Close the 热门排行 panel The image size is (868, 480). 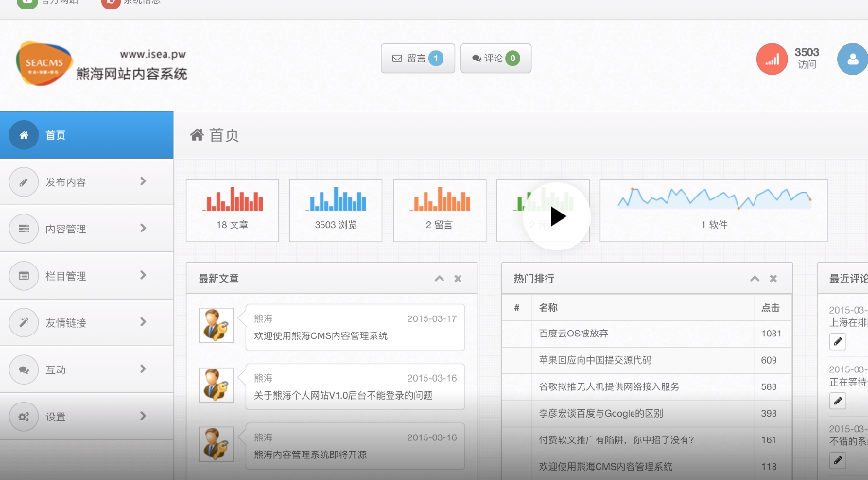tap(773, 279)
